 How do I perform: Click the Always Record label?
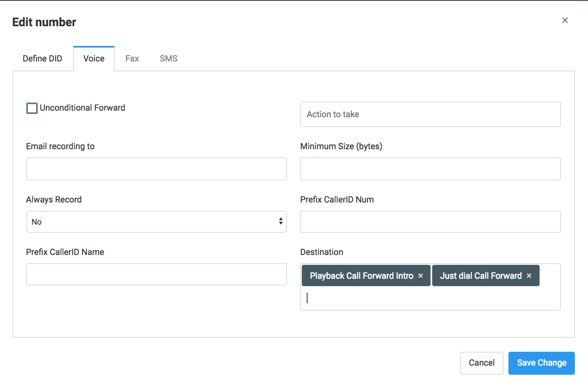coord(54,200)
